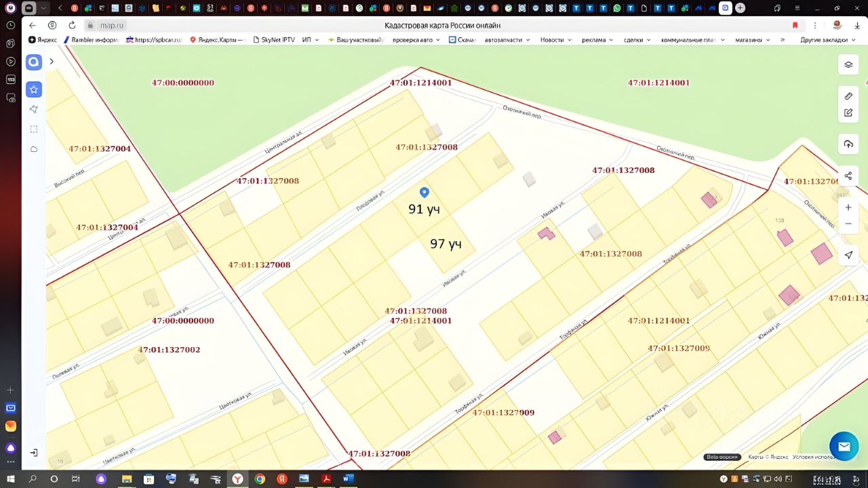868x488 pixels.
Task: Open the browser history clock icon in sidebar
Action: [x=11, y=25]
